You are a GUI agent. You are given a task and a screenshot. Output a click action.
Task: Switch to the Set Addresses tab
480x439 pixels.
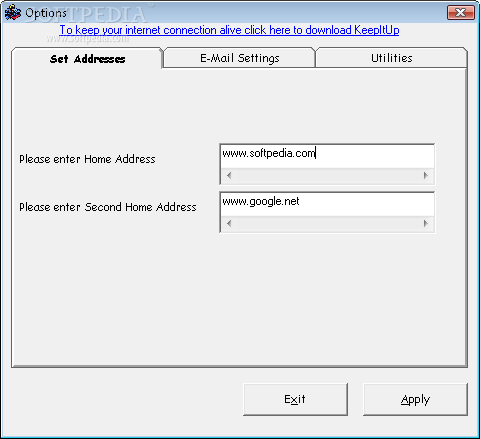coord(87,59)
